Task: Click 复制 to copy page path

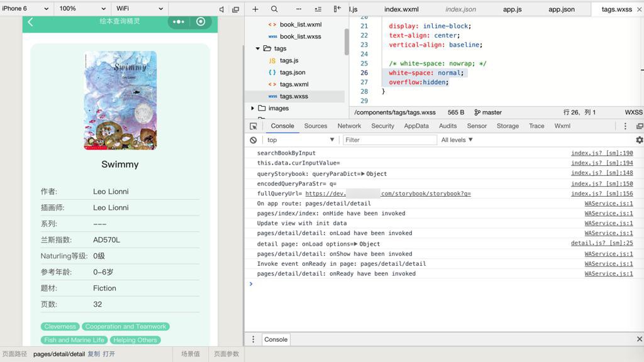Action: (x=94, y=354)
